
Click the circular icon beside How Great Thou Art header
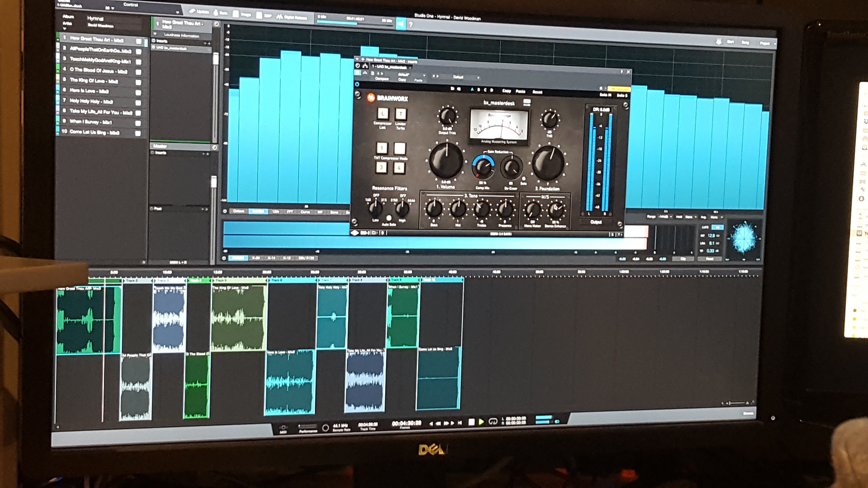216,24
